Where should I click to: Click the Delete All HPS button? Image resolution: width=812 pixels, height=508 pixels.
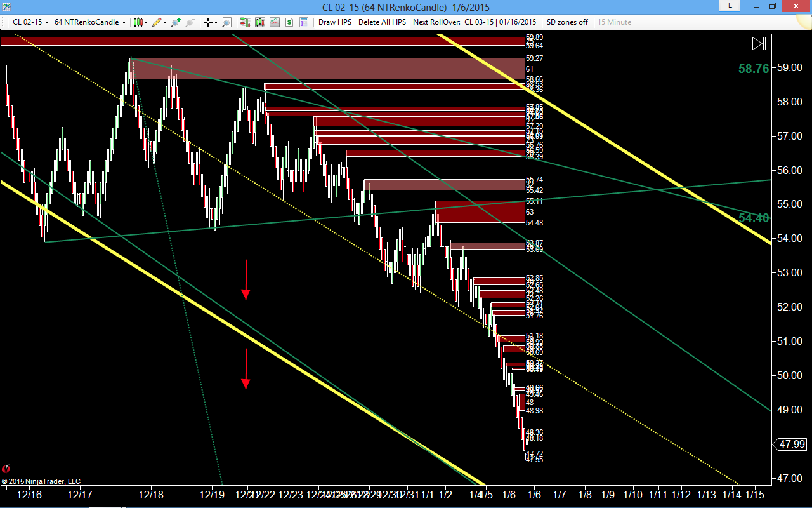click(382, 22)
